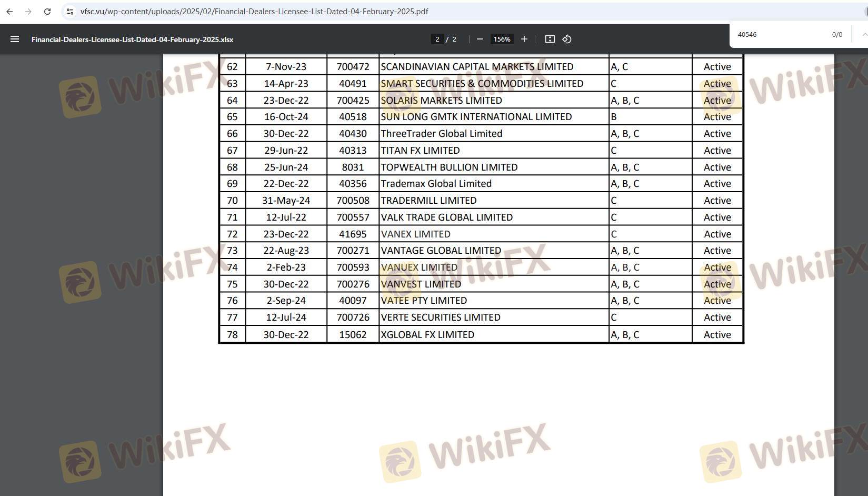Viewport: 868px width, 496px height.
Task: Select VANUEX LIMITED entry
Action: 419,267
